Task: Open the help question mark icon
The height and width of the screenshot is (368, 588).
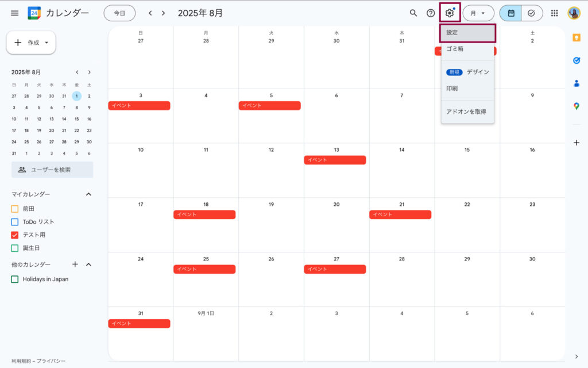Action: tap(431, 13)
